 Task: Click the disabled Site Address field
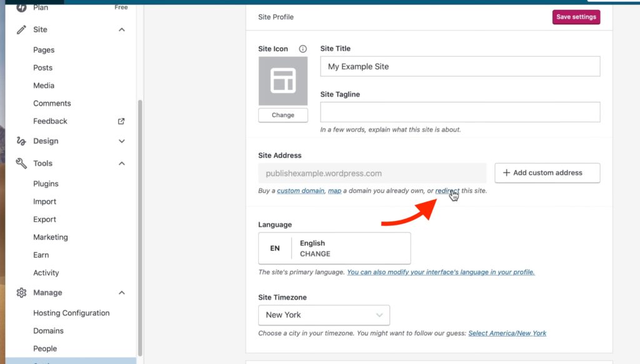(x=372, y=173)
